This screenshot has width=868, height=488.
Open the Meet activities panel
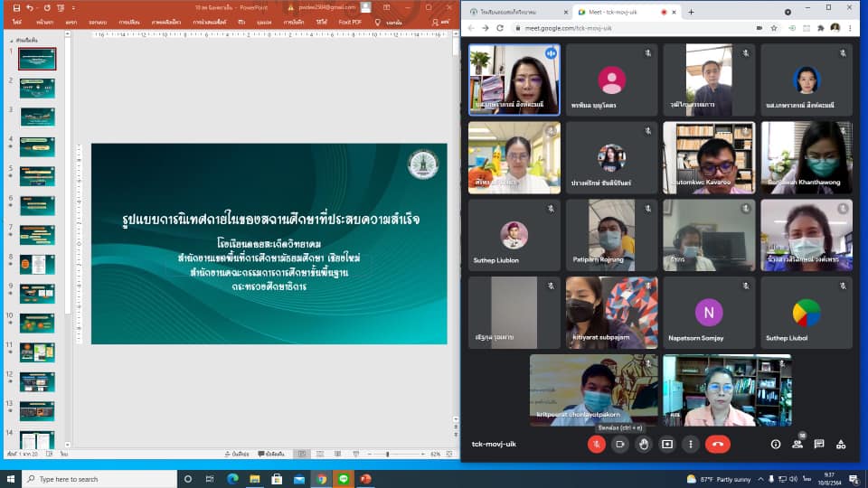pyautogui.click(x=841, y=444)
